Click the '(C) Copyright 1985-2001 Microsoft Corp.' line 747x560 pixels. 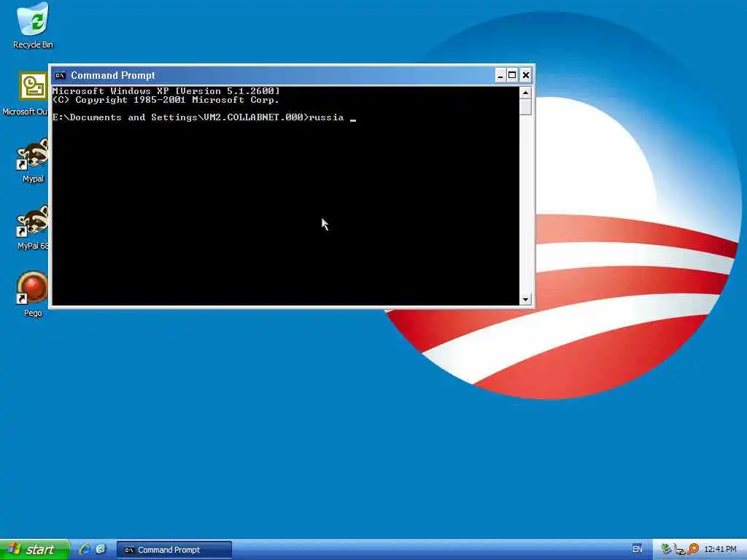click(x=166, y=100)
